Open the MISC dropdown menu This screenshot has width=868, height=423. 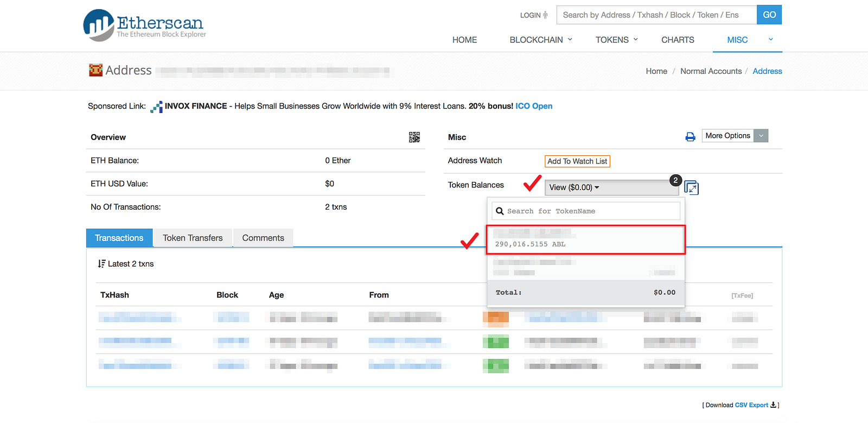tap(748, 40)
